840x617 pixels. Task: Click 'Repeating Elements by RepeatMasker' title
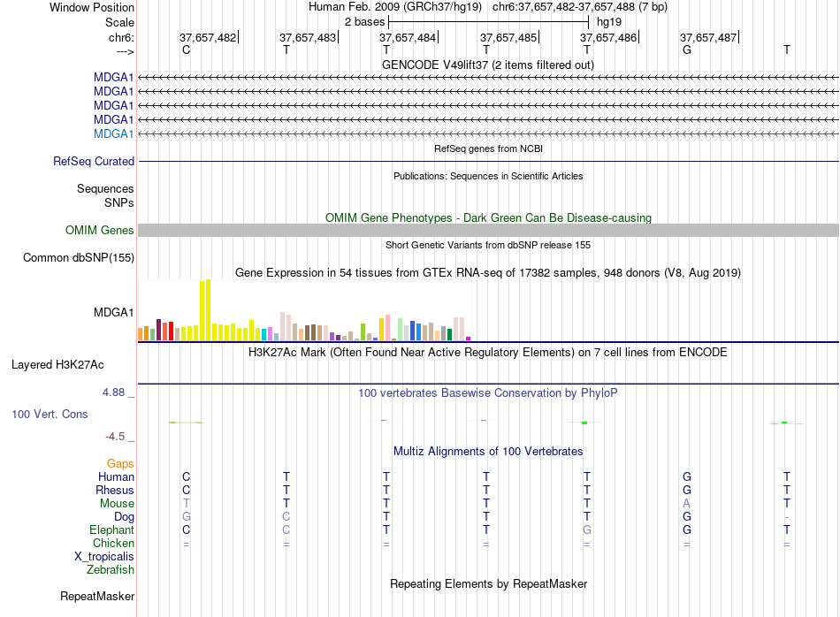coord(489,583)
